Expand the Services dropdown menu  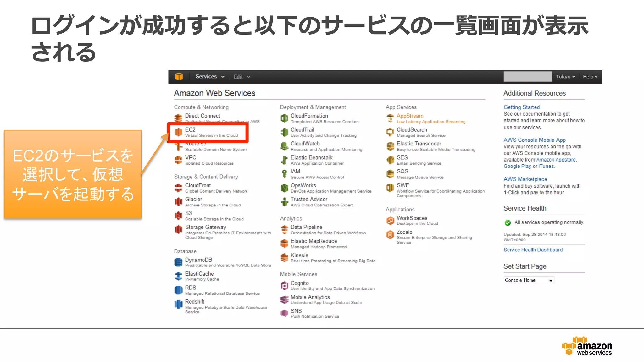210,76
